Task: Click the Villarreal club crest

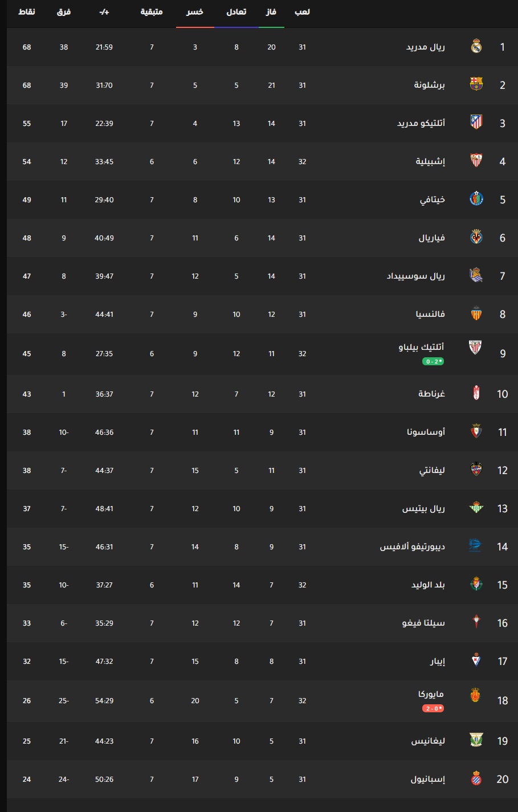Action: (x=476, y=237)
